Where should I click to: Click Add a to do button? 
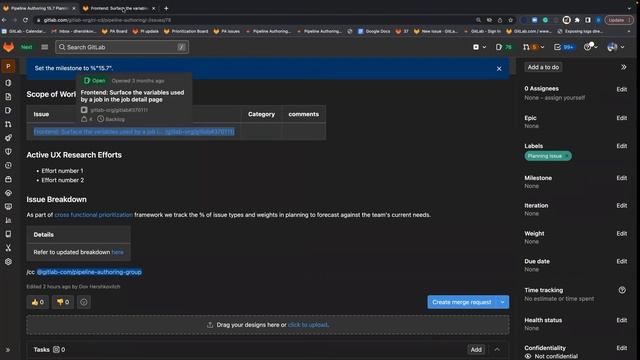543,67
